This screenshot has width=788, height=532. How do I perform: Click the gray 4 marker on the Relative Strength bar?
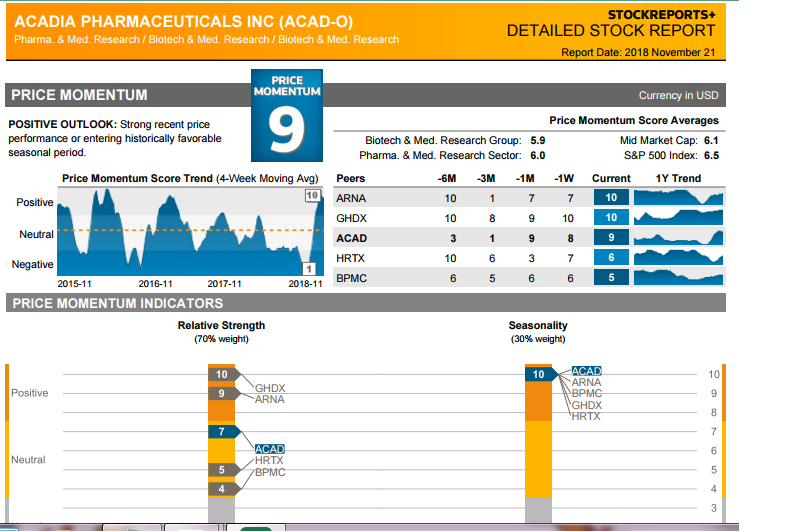(x=224, y=489)
